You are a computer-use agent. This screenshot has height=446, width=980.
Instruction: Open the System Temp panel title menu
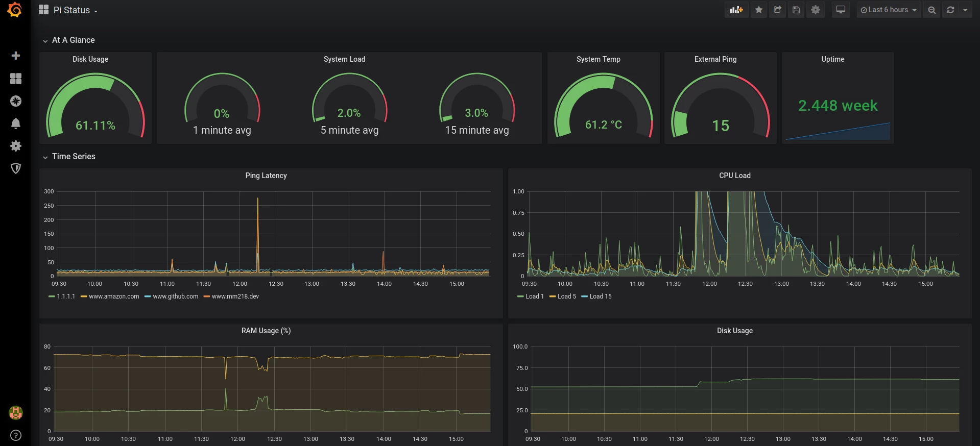coord(599,59)
